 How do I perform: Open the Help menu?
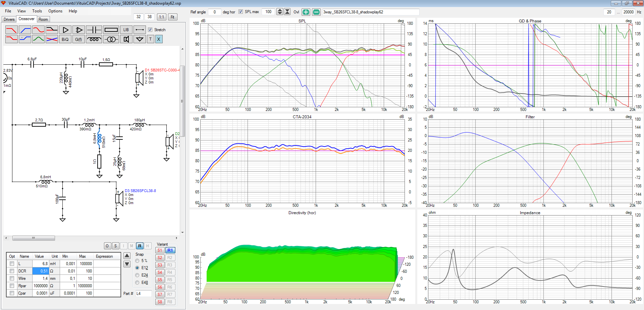(x=73, y=11)
